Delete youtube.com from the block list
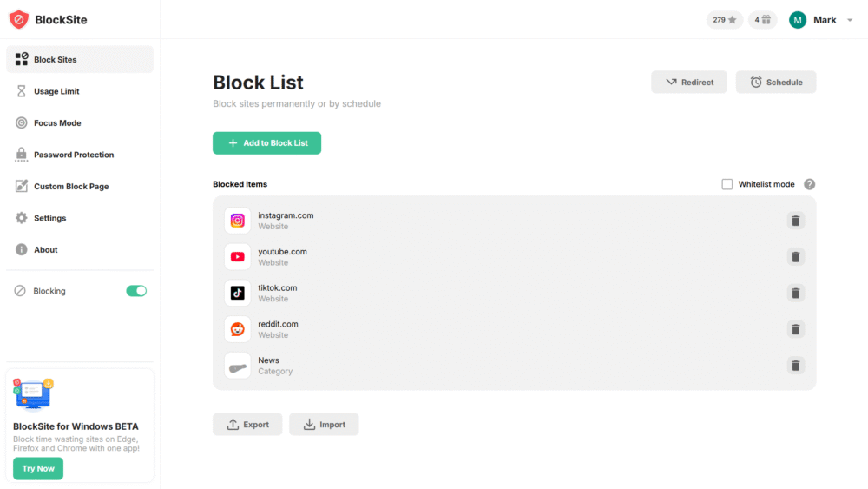Viewport: 868px width, 489px height. 795,257
